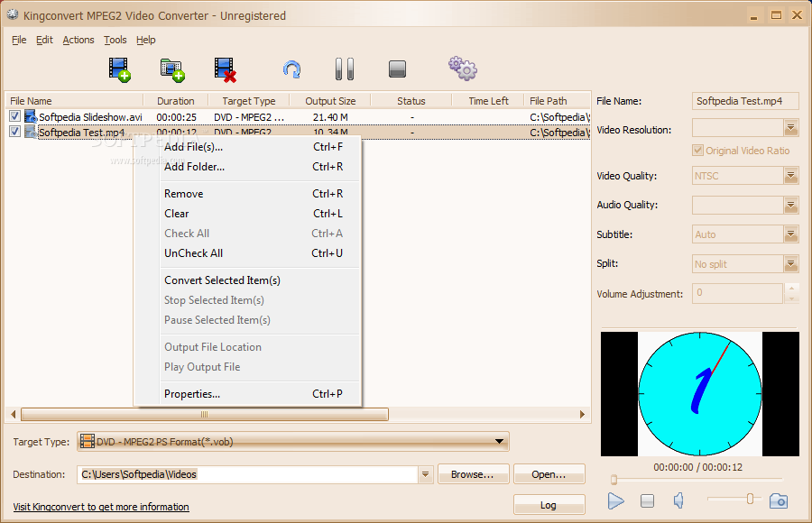
Task: Take a snapshot with camera icon
Action: click(779, 500)
